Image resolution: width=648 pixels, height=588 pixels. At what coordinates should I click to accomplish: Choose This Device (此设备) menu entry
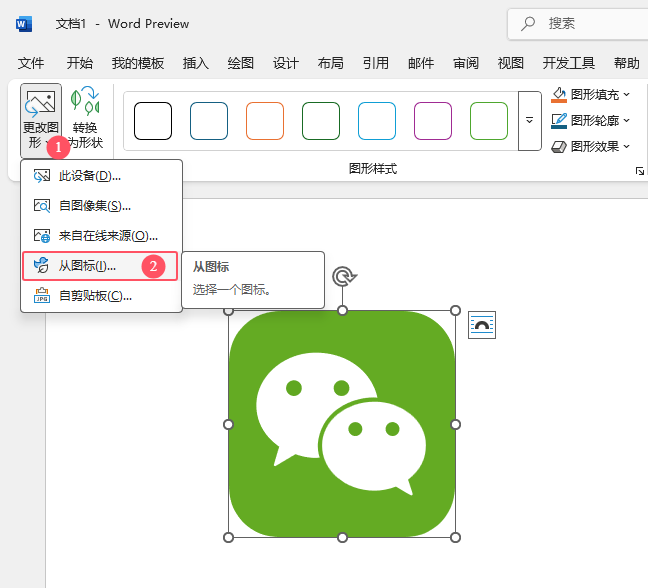point(101,176)
